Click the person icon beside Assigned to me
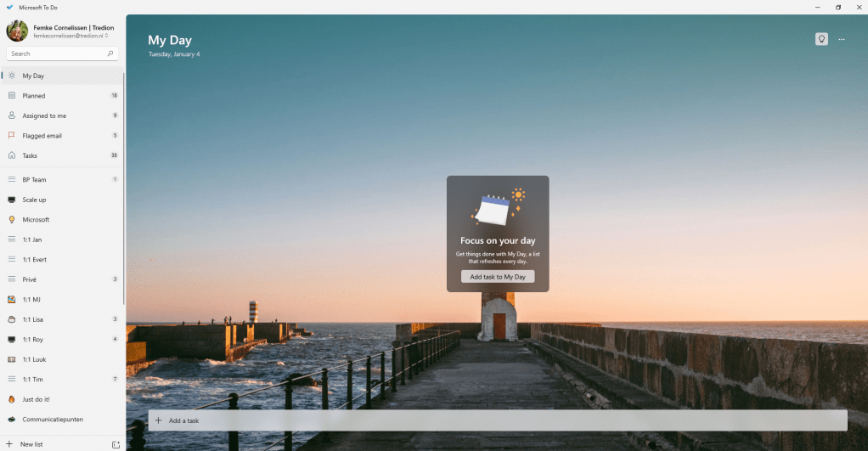The image size is (868, 451). (x=12, y=116)
